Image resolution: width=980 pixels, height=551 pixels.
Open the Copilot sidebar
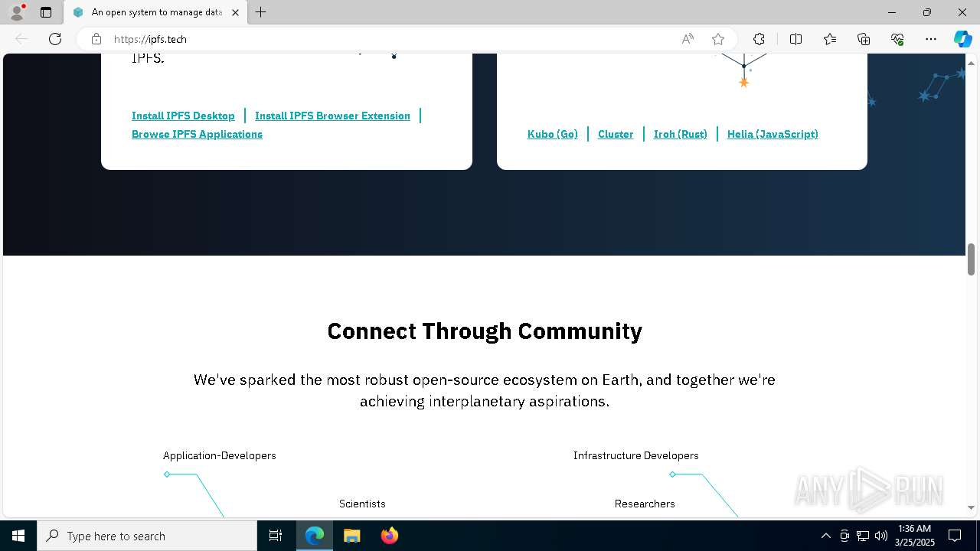[962, 39]
